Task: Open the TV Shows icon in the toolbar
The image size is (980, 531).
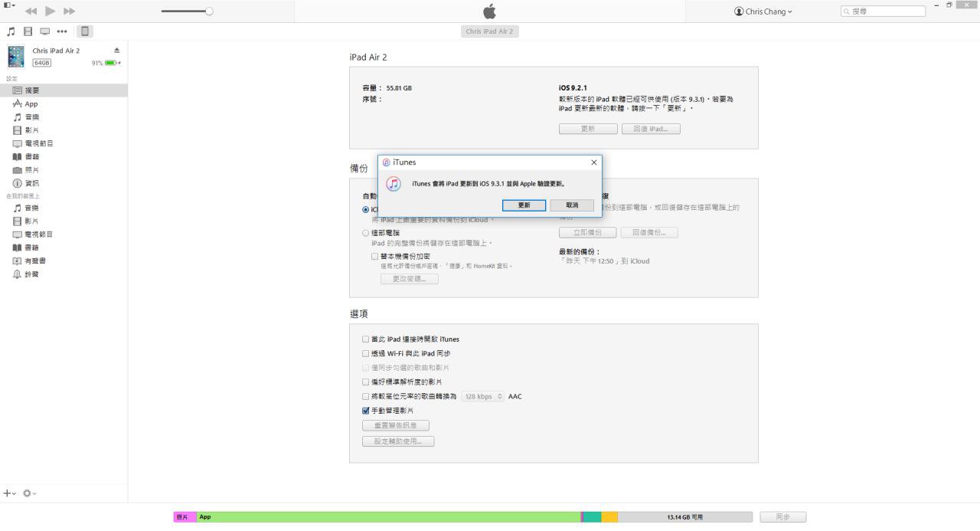Action: coord(45,31)
